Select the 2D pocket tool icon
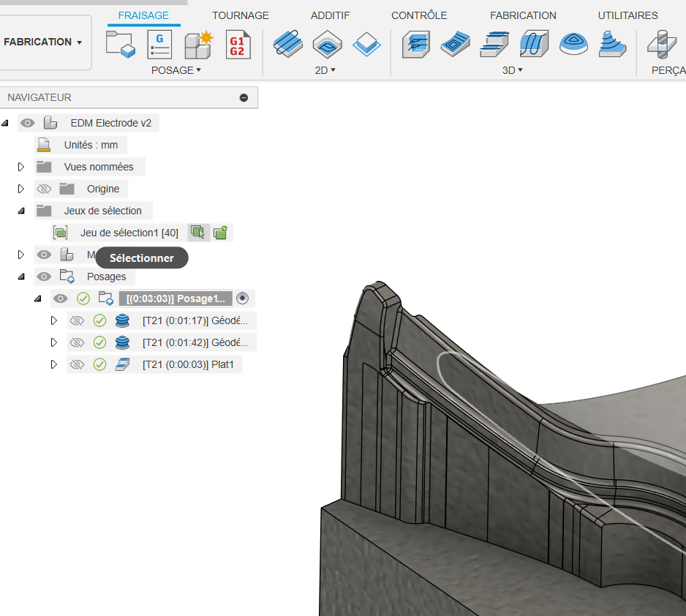 tap(327, 45)
